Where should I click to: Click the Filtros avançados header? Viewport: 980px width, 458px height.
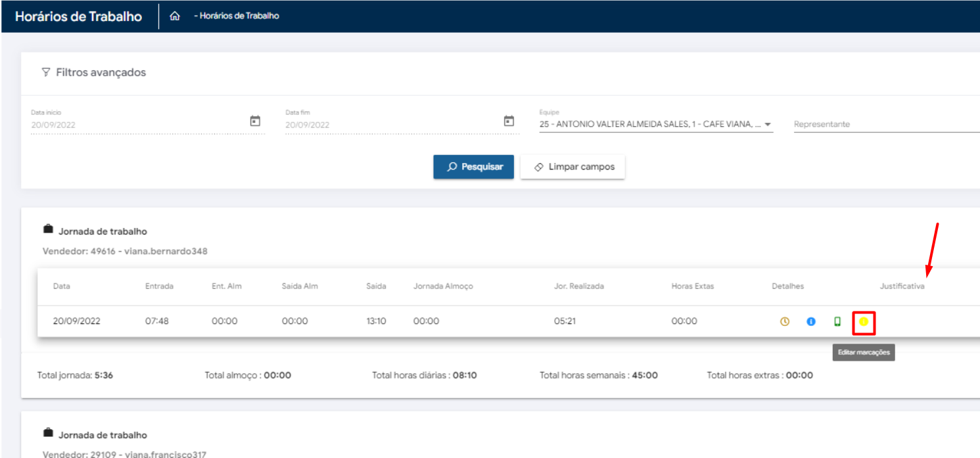pos(93,73)
